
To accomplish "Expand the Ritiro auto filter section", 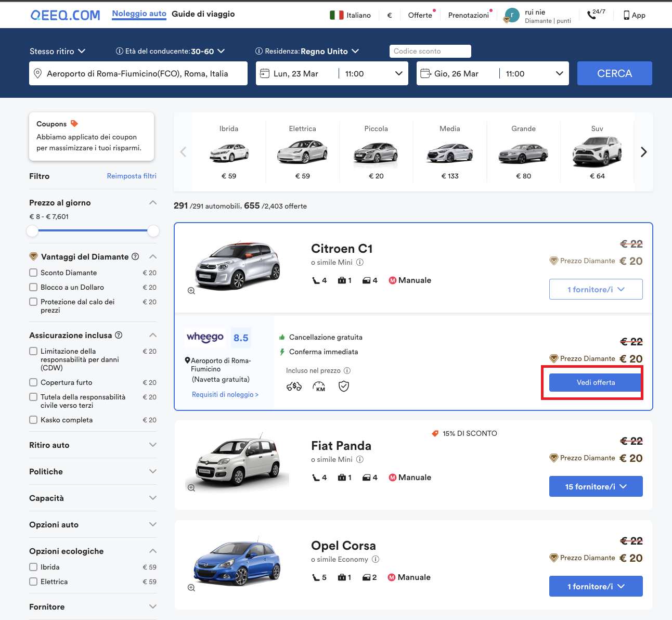I will tap(93, 445).
